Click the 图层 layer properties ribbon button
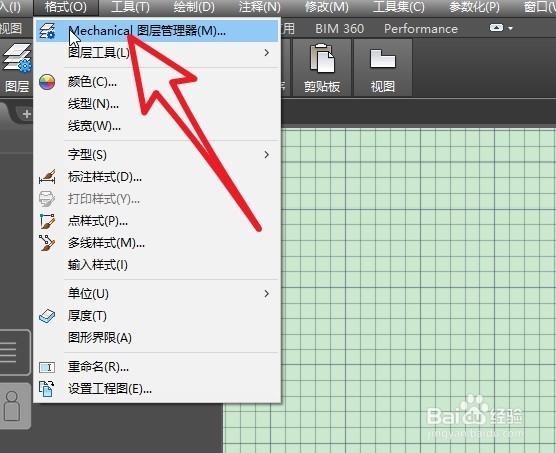Image resolution: width=556 pixels, height=453 pixels. 17,67
